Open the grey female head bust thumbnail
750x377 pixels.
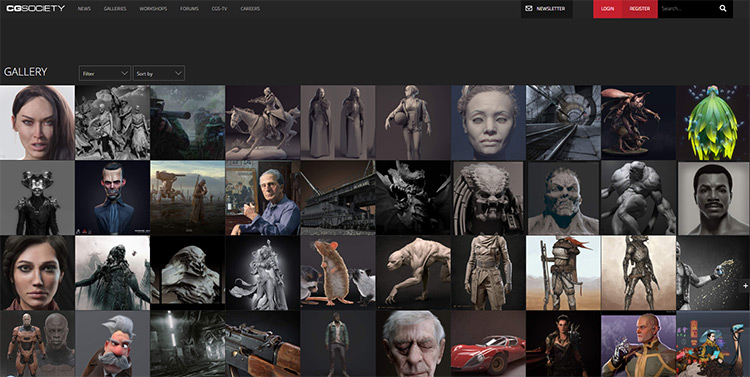click(x=488, y=122)
